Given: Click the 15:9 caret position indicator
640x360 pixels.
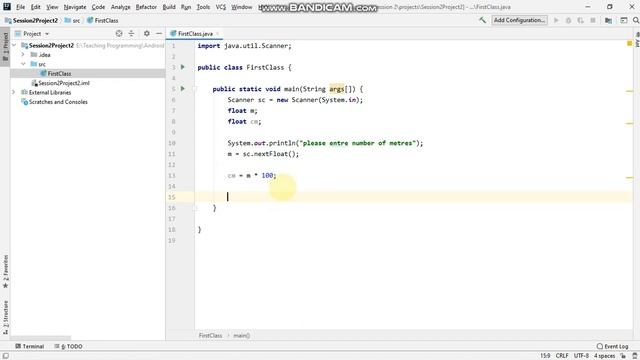Looking at the screenshot, I should pos(545,356).
